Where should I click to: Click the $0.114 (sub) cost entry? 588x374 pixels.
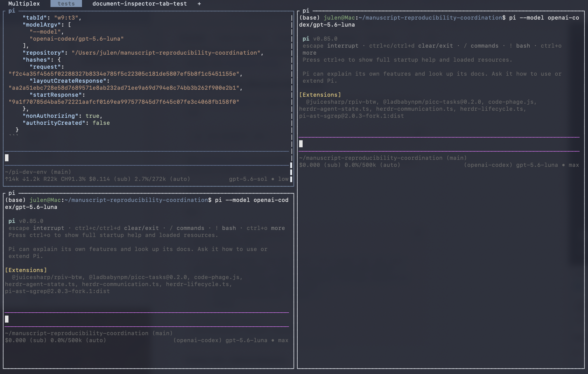point(110,179)
